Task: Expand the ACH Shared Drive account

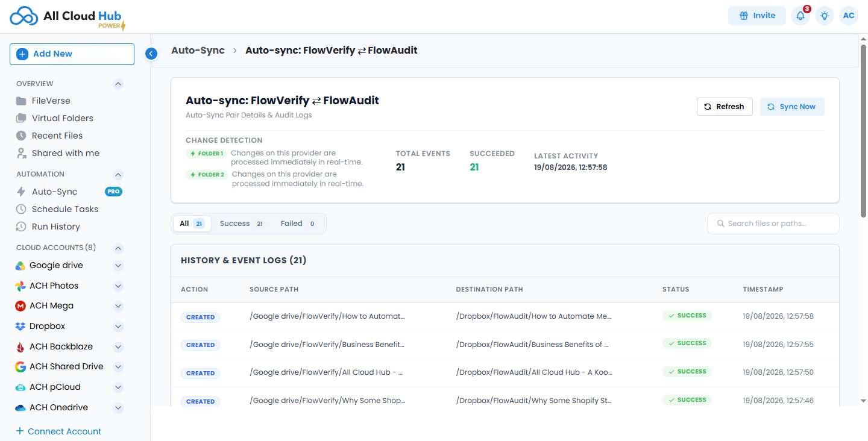Action: pyautogui.click(x=118, y=367)
